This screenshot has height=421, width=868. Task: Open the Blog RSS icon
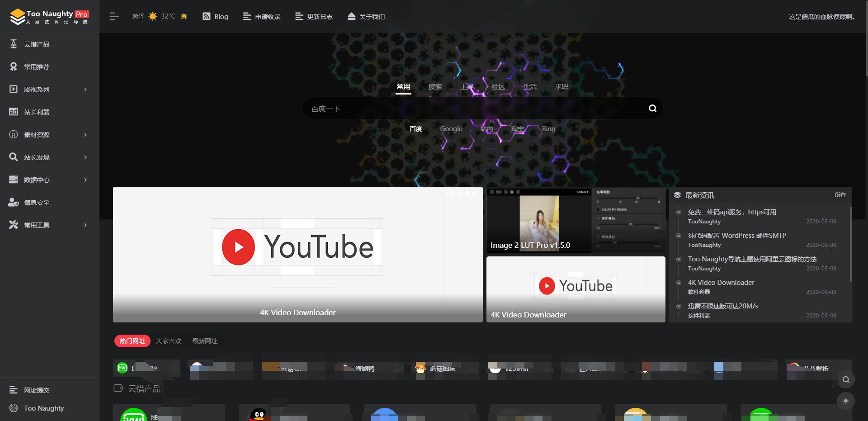[206, 16]
